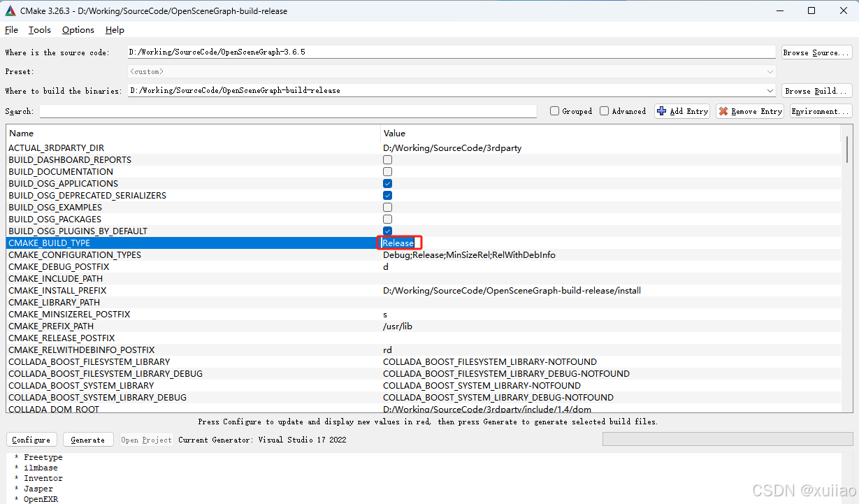Open the Help menu
The width and height of the screenshot is (859, 504).
(114, 29)
